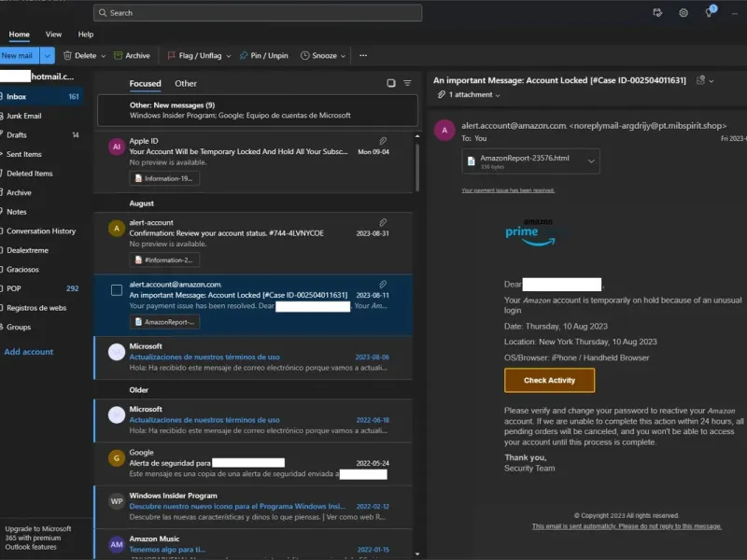The width and height of the screenshot is (747, 560).
Task: Open the Snooze dropdown arrow
Action: [x=343, y=56]
